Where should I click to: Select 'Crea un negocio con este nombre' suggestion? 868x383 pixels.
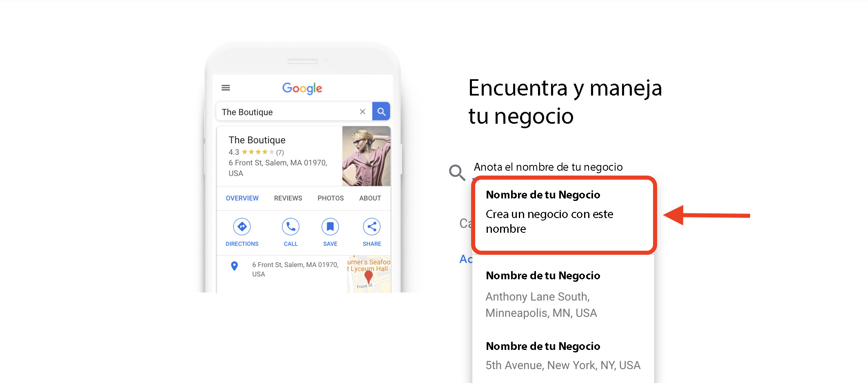tap(564, 215)
